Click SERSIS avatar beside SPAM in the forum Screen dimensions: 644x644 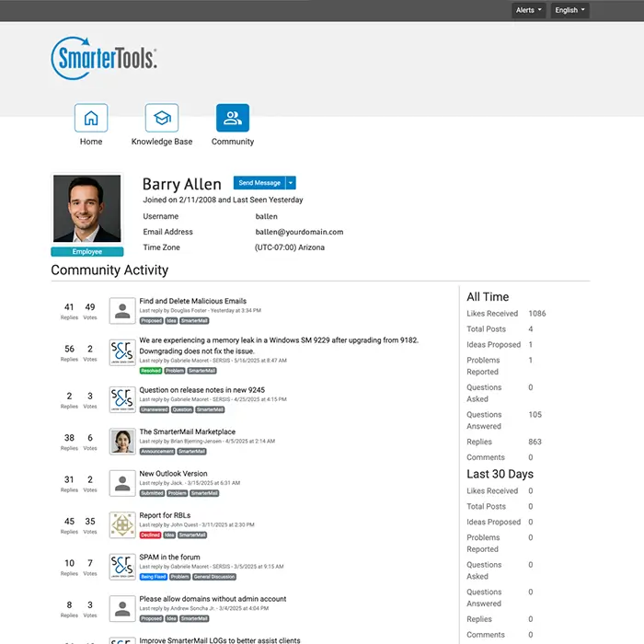pyautogui.click(x=122, y=567)
